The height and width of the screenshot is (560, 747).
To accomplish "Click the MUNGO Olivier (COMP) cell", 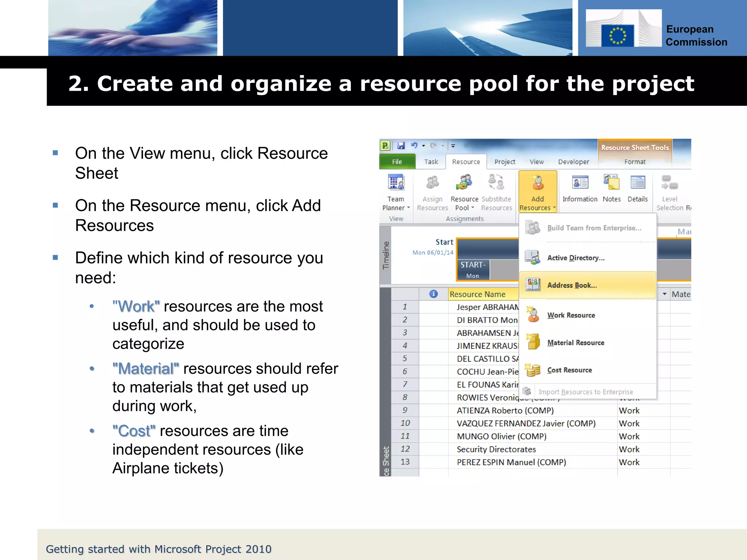I will pos(533,436).
